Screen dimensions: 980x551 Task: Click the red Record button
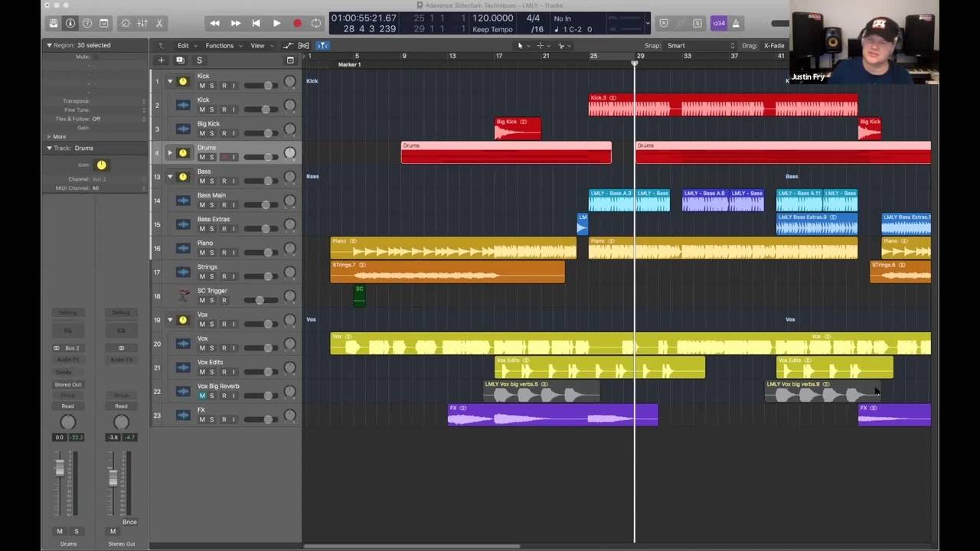coord(297,24)
